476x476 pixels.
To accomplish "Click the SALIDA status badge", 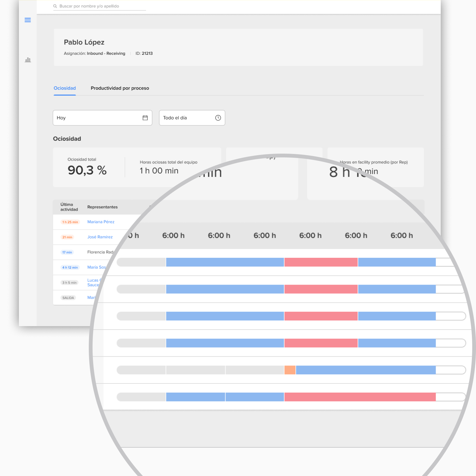I will point(68,298).
